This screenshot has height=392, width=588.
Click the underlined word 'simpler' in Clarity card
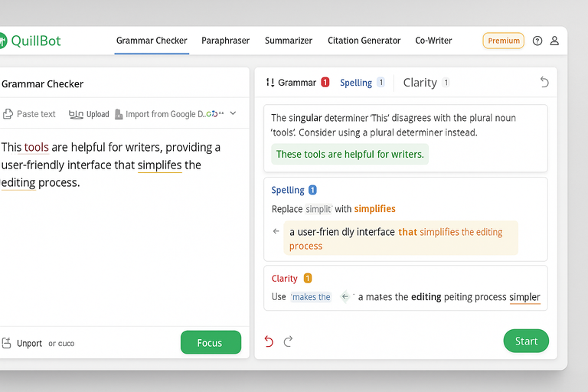(524, 297)
